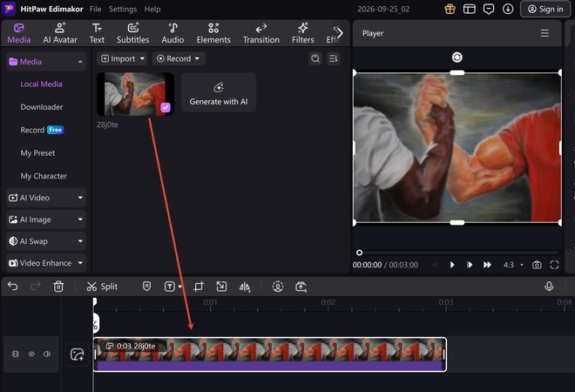Image resolution: width=575 pixels, height=392 pixels.
Task: Switch to the Audio tab
Action: [172, 33]
